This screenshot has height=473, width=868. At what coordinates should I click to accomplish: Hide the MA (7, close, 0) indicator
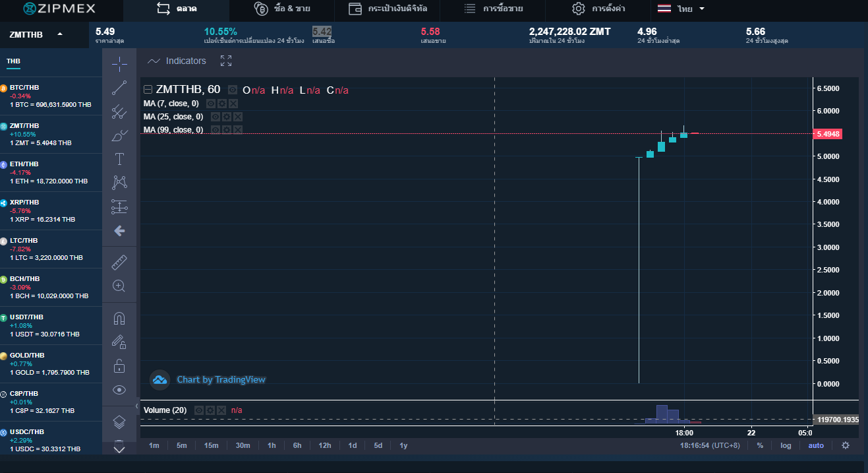(x=211, y=103)
